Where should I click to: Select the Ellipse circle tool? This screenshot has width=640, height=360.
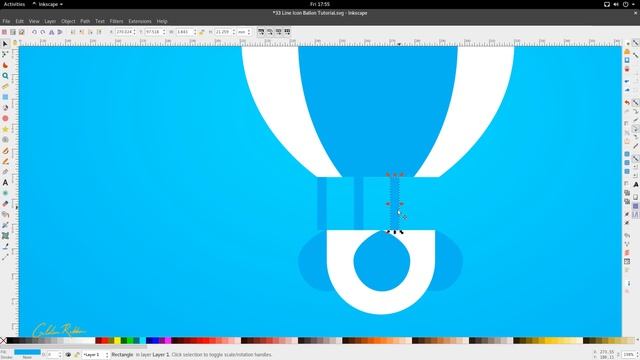click(x=5, y=118)
